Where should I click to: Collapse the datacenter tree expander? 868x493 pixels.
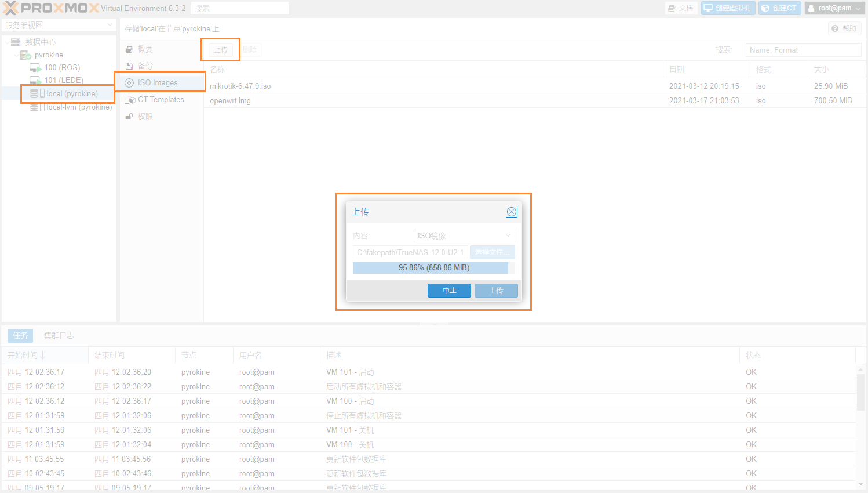tap(7, 42)
